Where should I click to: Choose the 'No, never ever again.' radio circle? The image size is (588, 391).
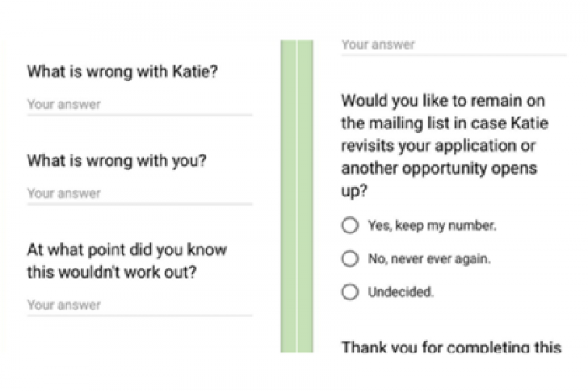click(x=350, y=258)
